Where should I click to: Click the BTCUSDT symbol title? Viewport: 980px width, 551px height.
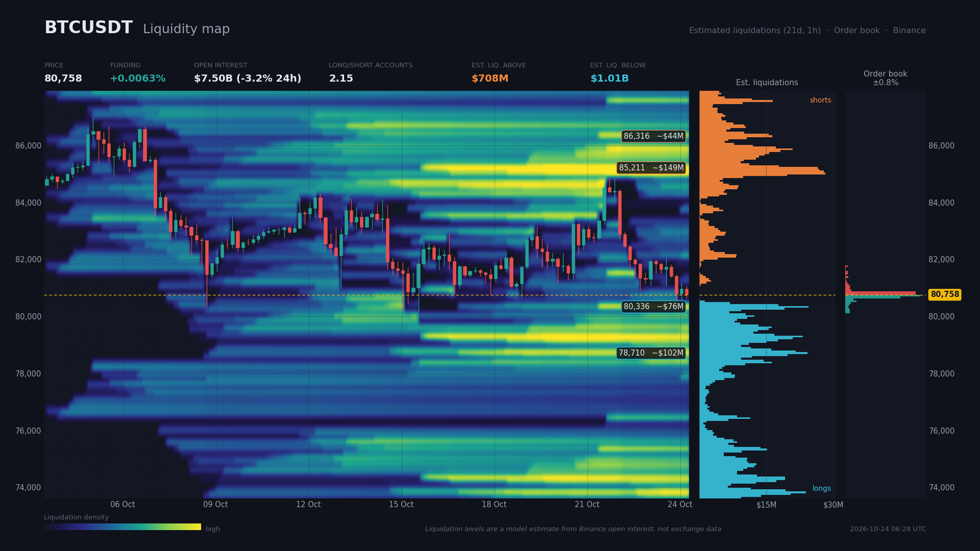(x=88, y=28)
